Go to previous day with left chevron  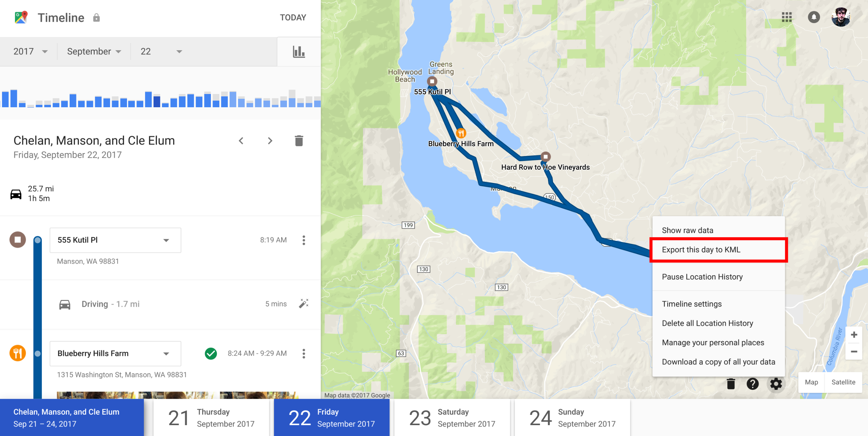(241, 140)
